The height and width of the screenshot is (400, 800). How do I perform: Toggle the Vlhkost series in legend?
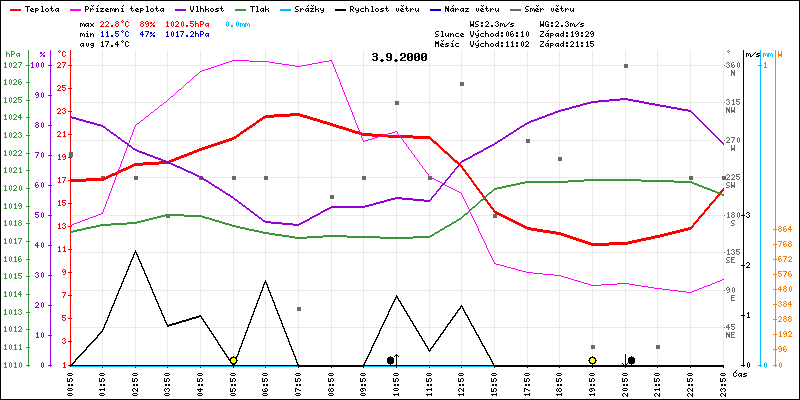coord(195,7)
